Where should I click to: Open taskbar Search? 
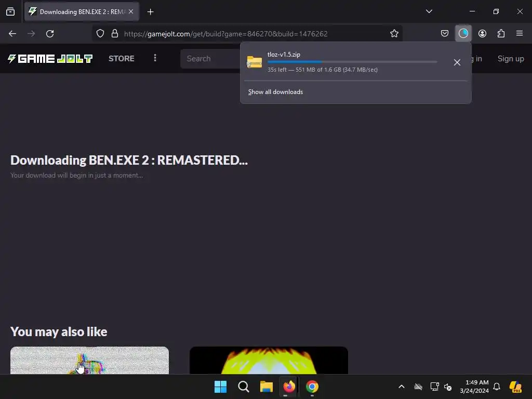[244, 387]
